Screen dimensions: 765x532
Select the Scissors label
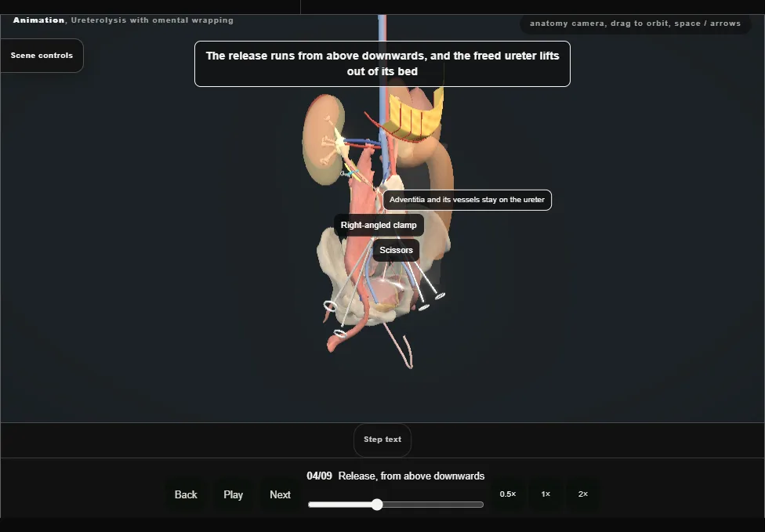coord(396,250)
